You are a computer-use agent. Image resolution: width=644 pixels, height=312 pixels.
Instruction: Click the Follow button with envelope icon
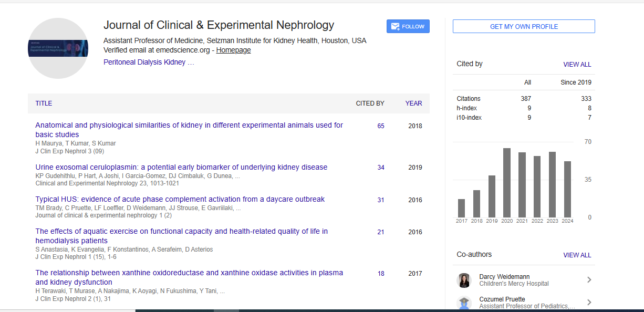point(408,26)
